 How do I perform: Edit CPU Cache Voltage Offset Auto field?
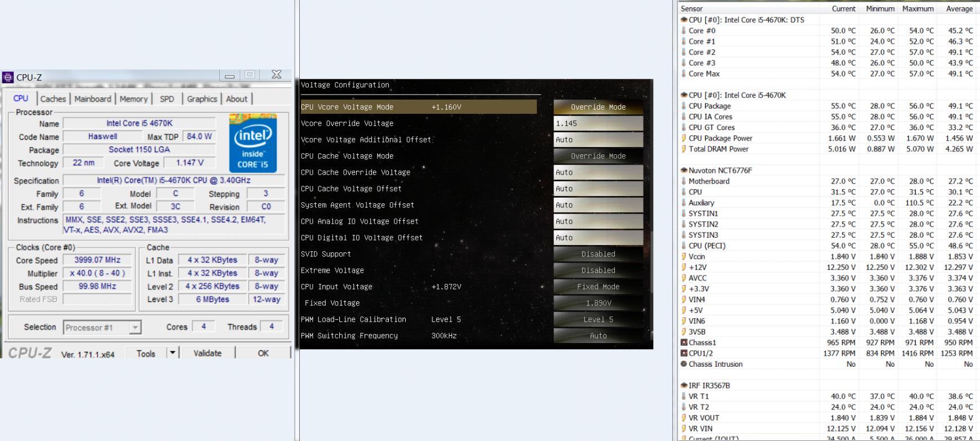point(598,189)
